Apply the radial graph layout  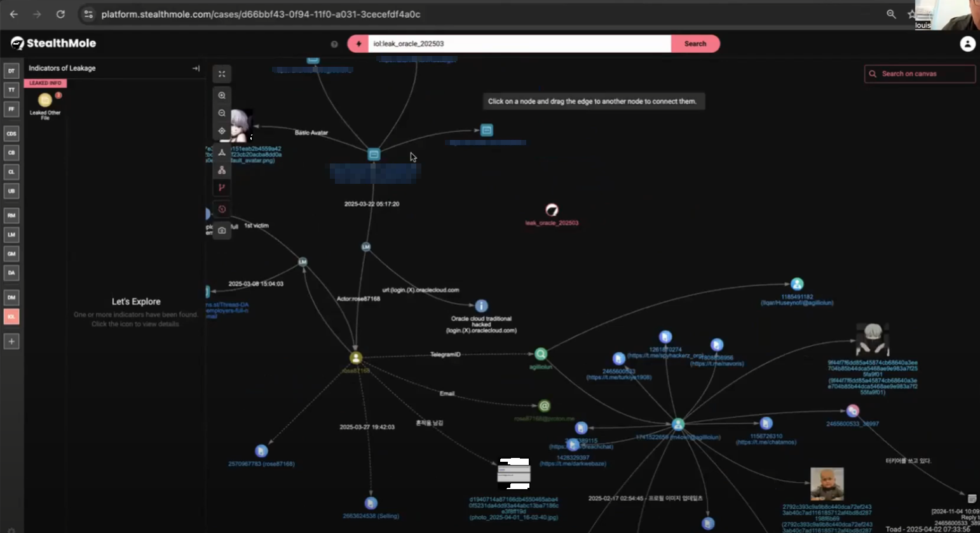click(222, 153)
